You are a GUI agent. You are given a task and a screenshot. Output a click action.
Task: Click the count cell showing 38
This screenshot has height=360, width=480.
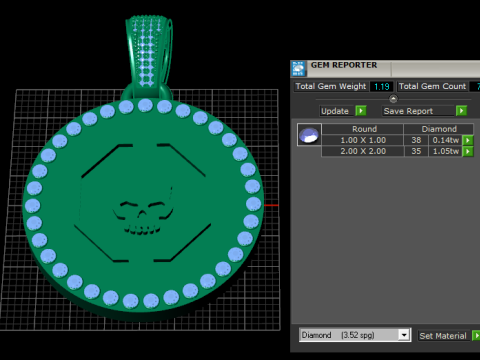click(416, 140)
